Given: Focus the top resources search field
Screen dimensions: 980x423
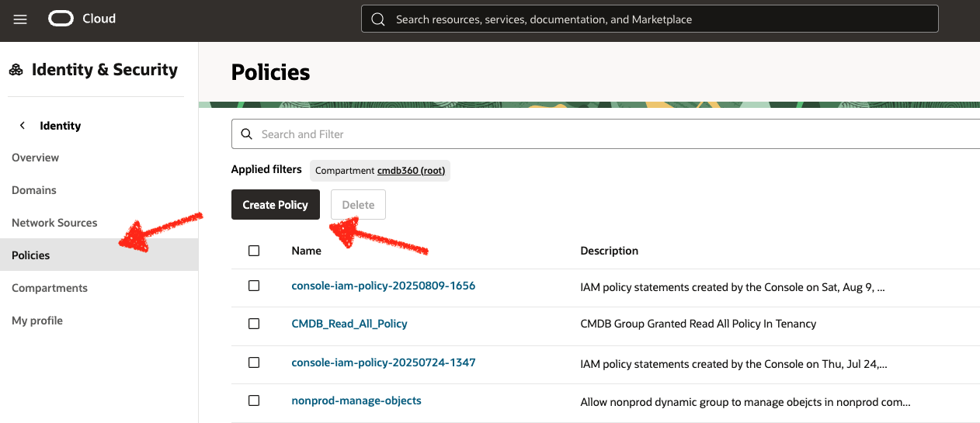Looking at the screenshot, I should (649, 19).
